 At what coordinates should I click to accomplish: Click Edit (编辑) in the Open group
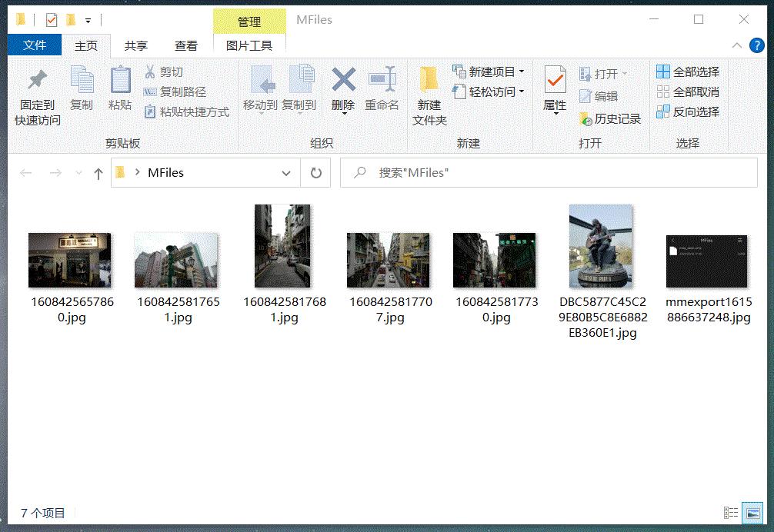click(x=599, y=96)
